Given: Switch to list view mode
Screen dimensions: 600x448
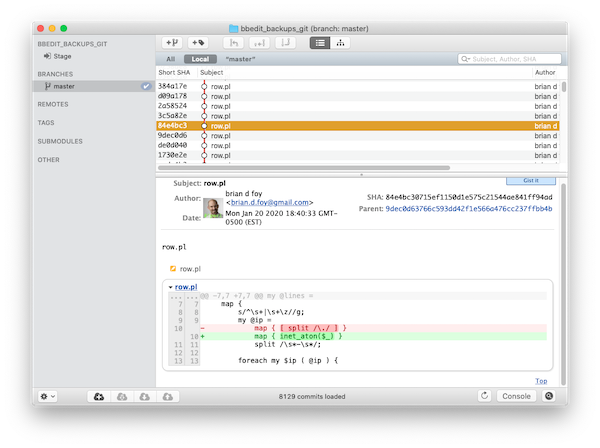Looking at the screenshot, I should click(320, 43).
